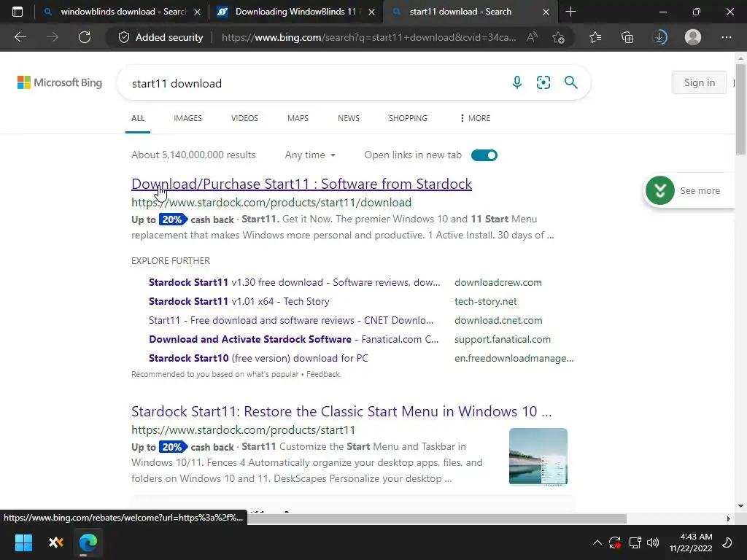Toggle Open links in new tab switch

484,155
